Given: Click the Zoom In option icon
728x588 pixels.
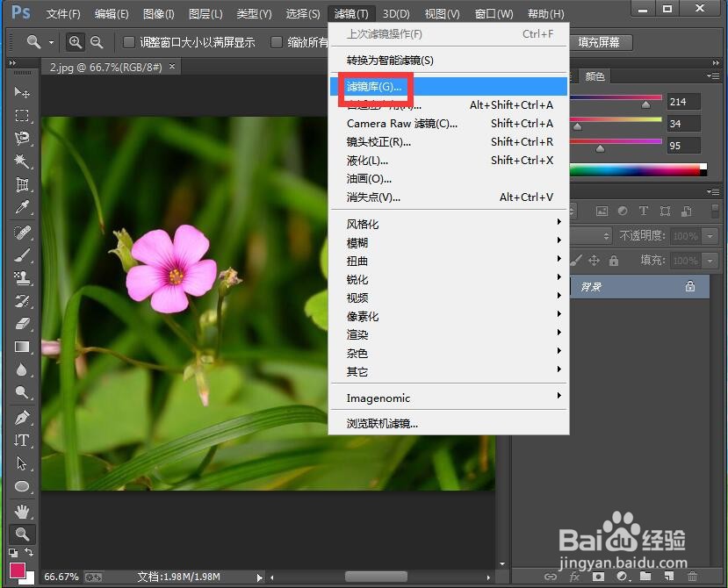Looking at the screenshot, I should click(75, 42).
